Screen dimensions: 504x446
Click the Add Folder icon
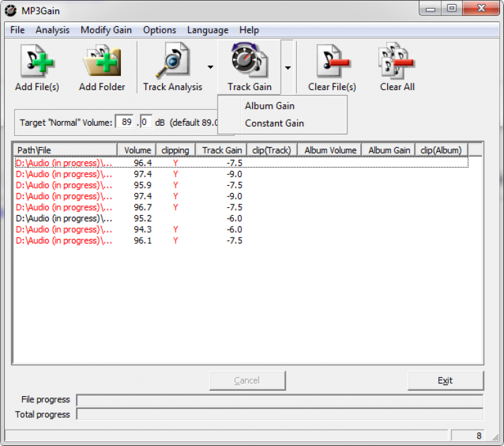point(102,61)
